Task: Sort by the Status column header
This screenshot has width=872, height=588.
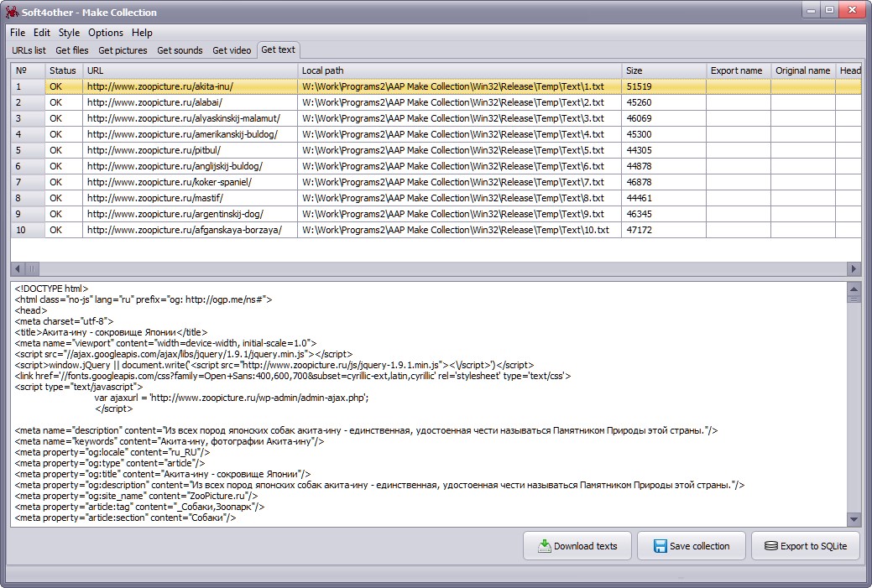Action: pos(64,70)
